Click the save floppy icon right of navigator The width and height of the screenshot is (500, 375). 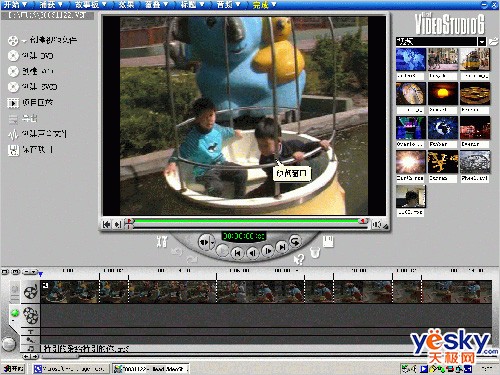click(328, 241)
